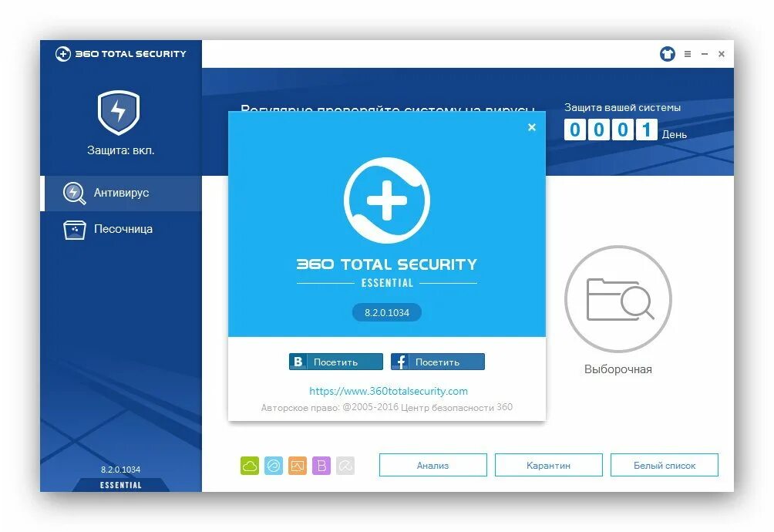Click the Защита: вкл. status text

coord(121,150)
